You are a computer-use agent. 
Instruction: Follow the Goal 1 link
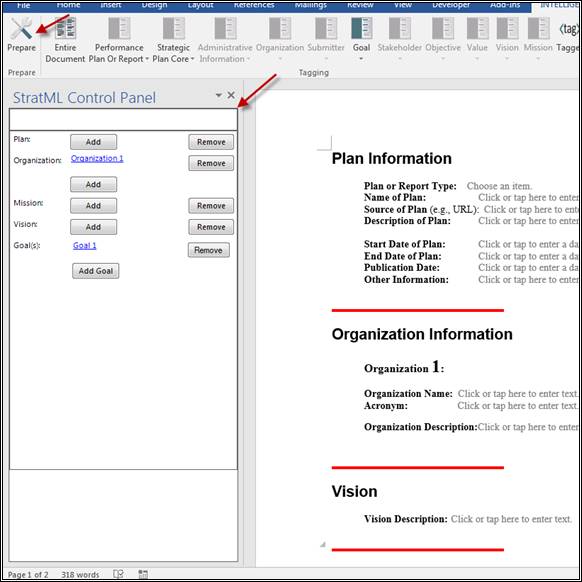(85, 245)
